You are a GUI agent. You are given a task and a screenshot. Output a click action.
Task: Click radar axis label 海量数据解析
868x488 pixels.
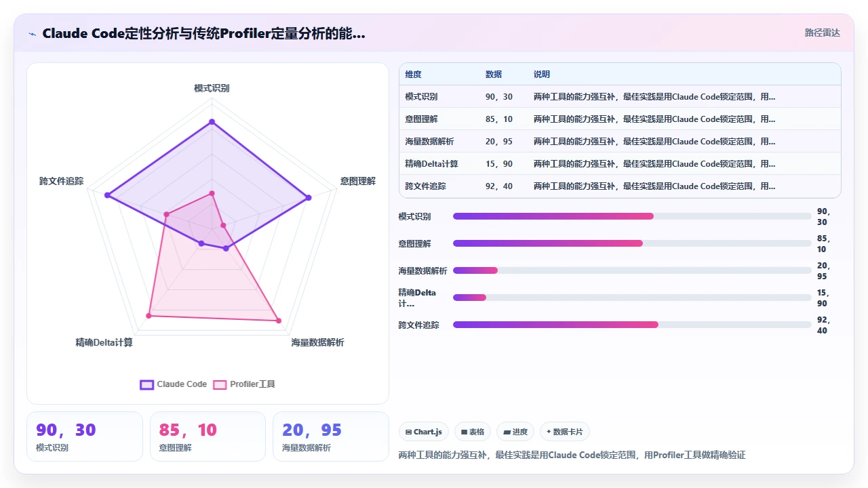click(317, 342)
